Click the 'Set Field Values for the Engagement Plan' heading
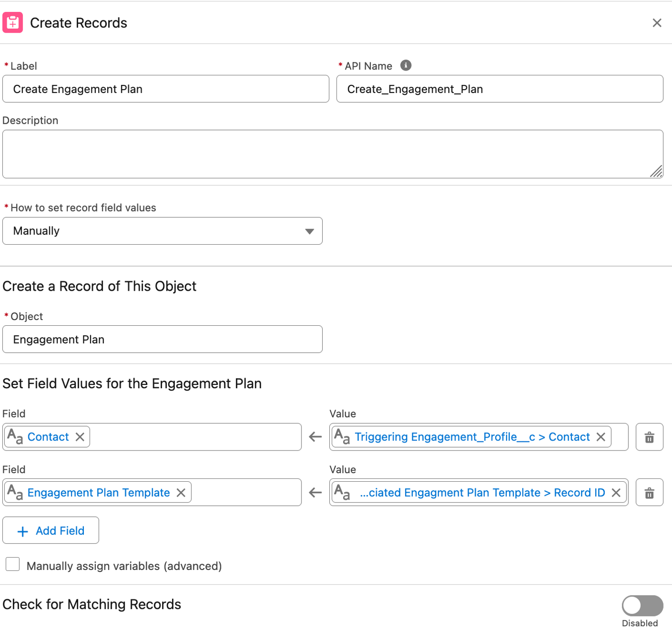 coord(132,384)
